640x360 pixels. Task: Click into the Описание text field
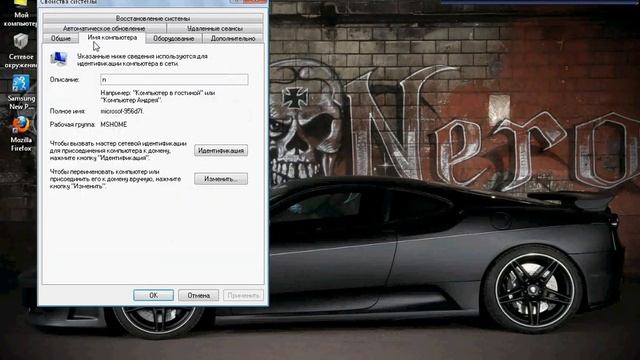click(x=174, y=80)
